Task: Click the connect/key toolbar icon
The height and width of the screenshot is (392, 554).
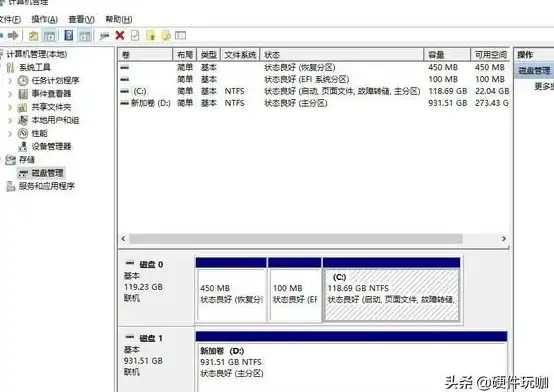Action: tap(104, 36)
